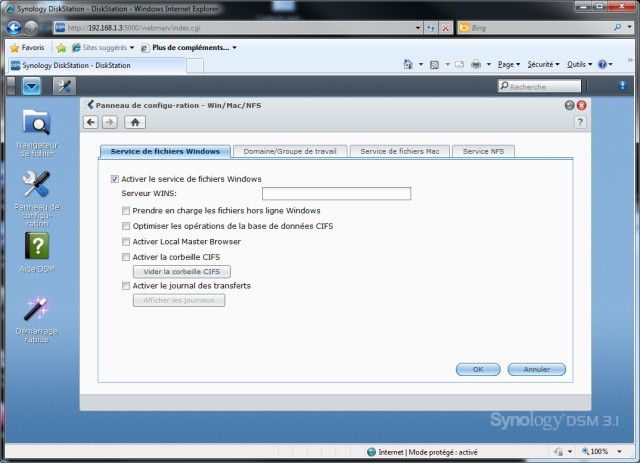Open Panneau de configuration desktop icon
The width and height of the screenshot is (640, 463).
(37, 198)
